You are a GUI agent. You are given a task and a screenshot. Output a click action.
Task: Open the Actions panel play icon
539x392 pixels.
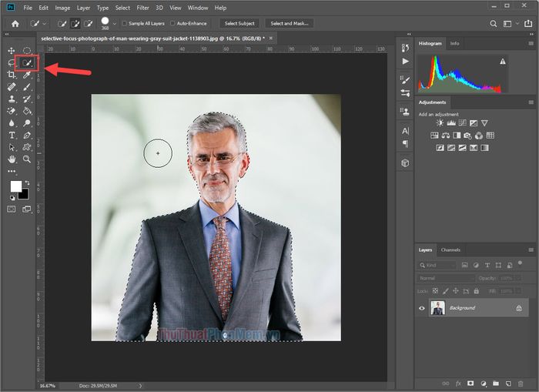405,61
